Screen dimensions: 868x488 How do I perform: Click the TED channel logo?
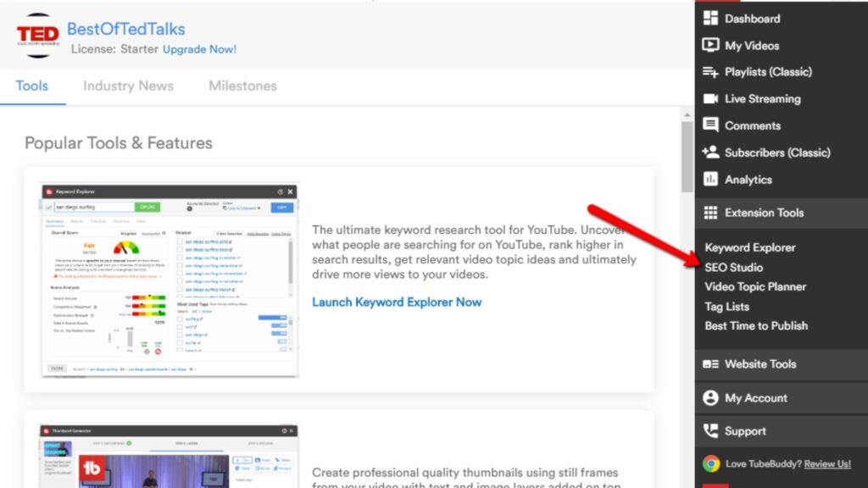click(x=37, y=36)
